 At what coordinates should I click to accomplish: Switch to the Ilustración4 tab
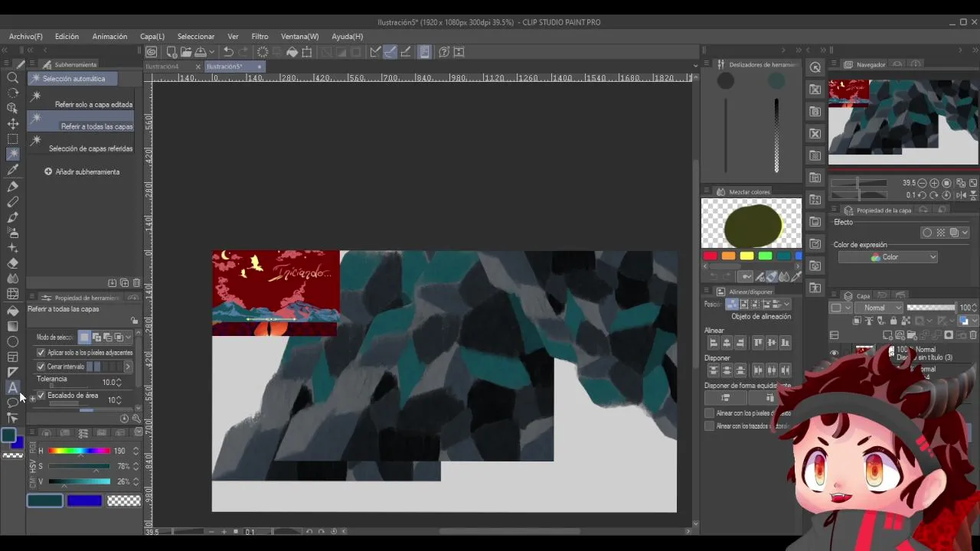[x=163, y=67]
